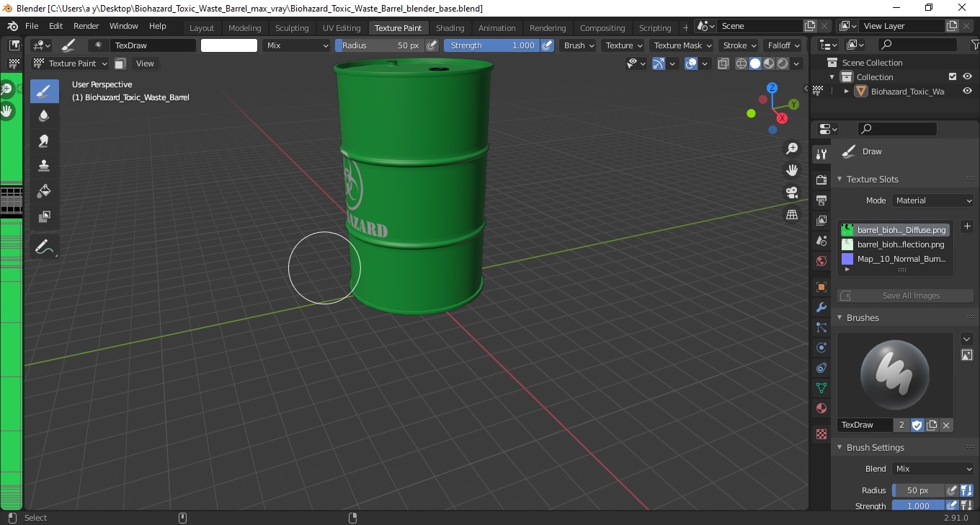Viewport: 980px width, 525px height.
Task: Open View Layer properties tab
Action: click(x=821, y=220)
